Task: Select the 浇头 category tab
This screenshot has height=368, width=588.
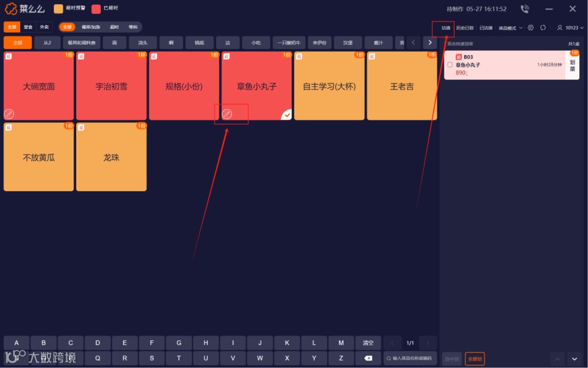Action: 143,43
